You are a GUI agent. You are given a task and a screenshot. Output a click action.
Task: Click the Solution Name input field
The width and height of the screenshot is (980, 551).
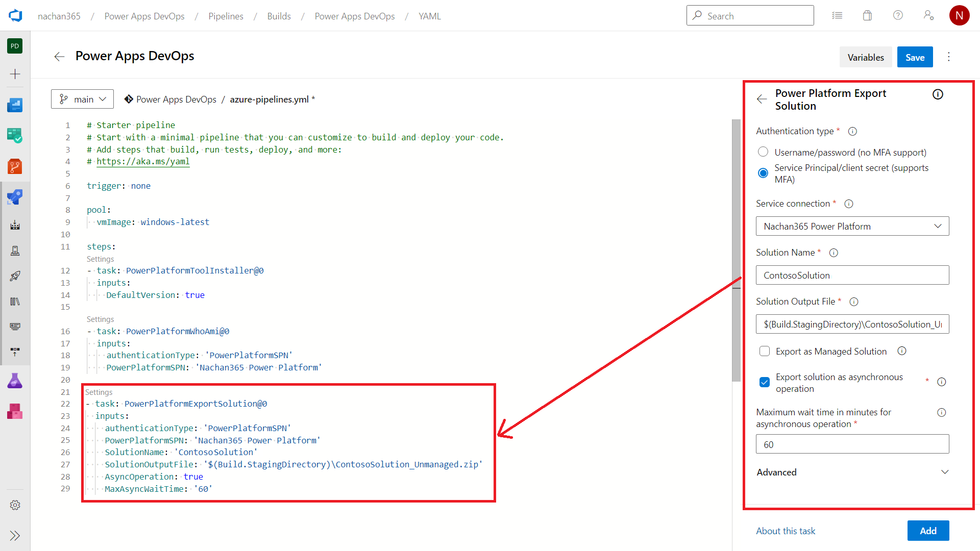[852, 275]
